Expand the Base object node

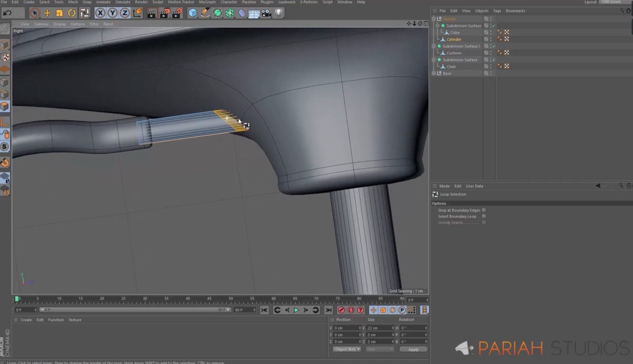434,74
